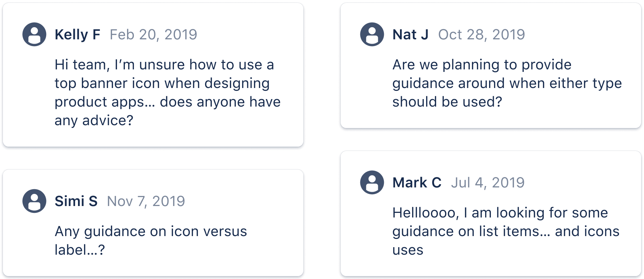Open Nat J's profile name

pos(410,35)
